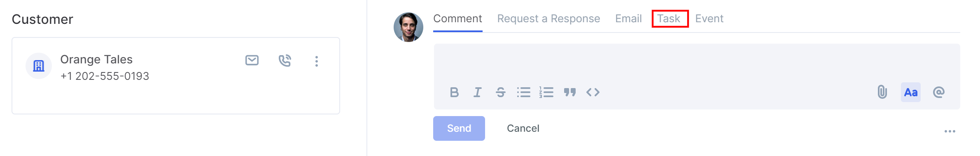
Task: Insert a code block
Action: point(593,92)
